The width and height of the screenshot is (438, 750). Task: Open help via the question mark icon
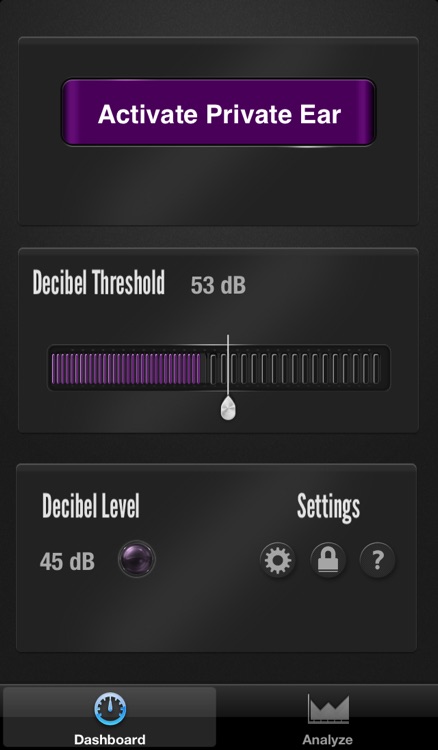click(x=377, y=560)
